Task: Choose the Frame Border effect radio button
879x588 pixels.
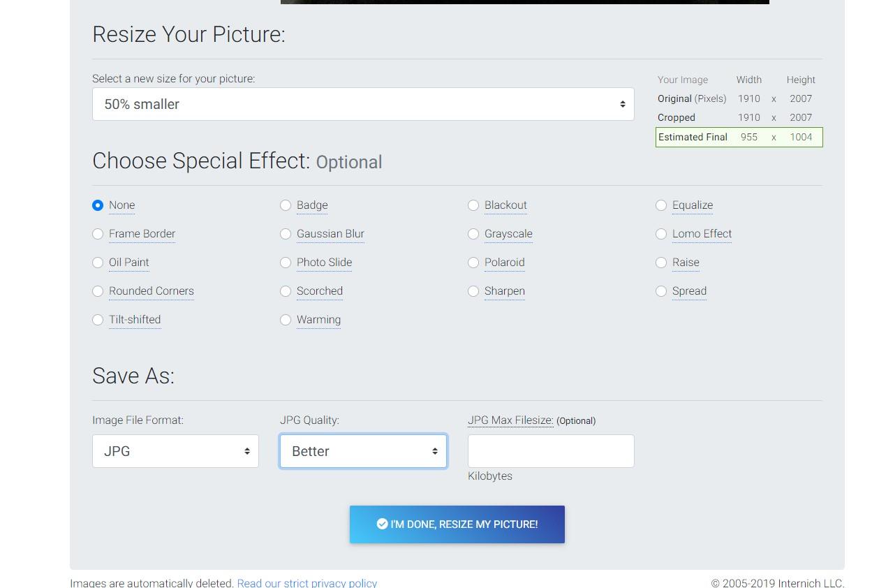Action: [98, 234]
